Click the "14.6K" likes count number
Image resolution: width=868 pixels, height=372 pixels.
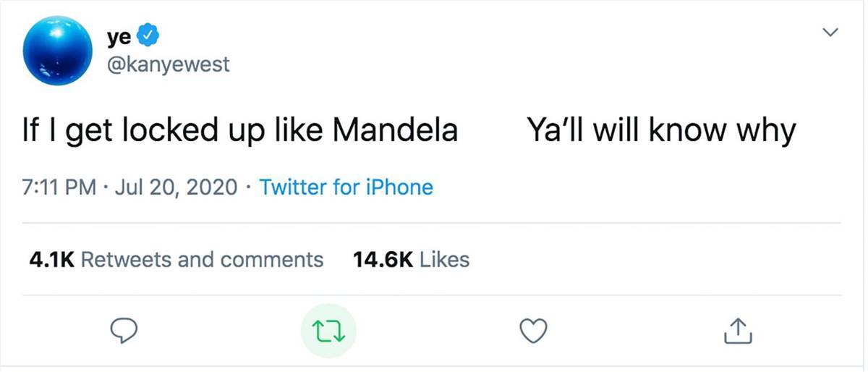[x=382, y=259]
